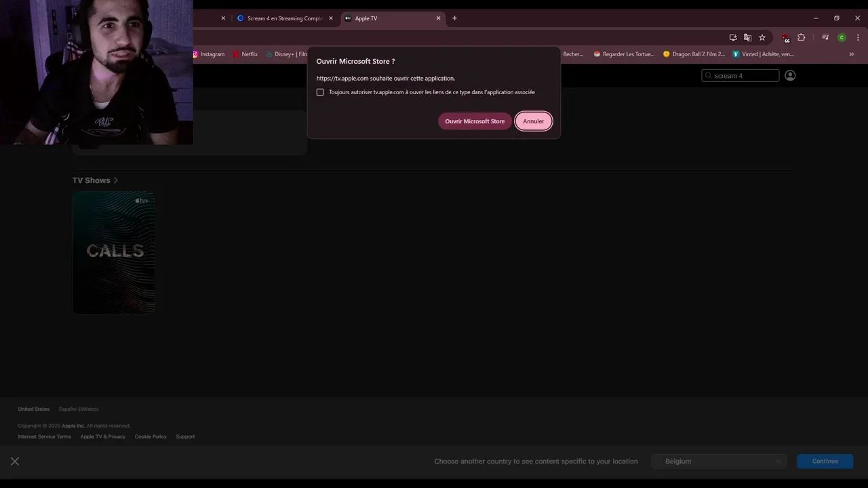The width and height of the screenshot is (868, 488).
Task: Click the magnifier icon in the search field
Action: click(709, 76)
